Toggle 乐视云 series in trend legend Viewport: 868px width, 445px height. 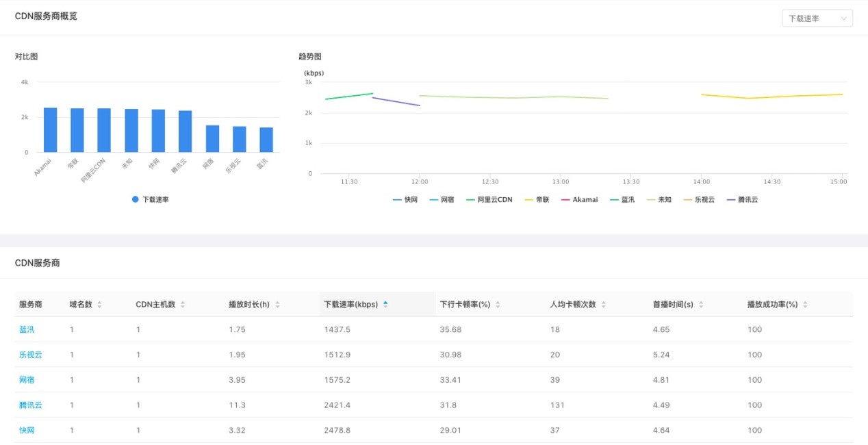point(699,200)
